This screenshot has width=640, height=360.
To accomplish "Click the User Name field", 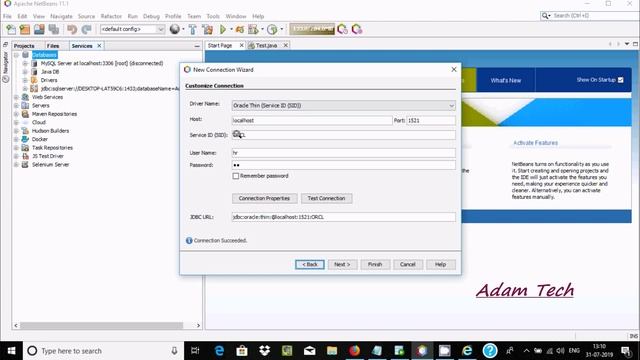I will click(344, 153).
